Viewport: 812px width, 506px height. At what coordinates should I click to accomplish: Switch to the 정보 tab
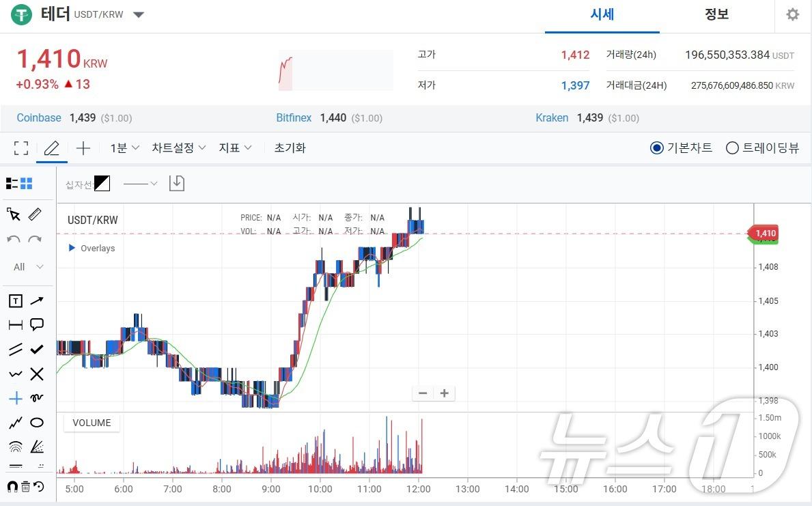tap(716, 14)
